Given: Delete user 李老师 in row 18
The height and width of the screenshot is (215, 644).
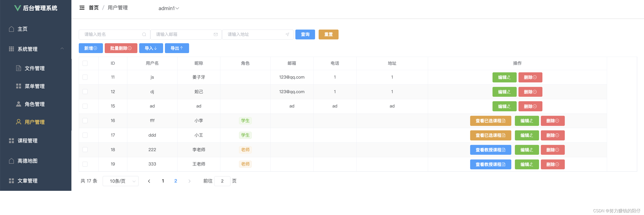Looking at the screenshot, I should point(553,150).
